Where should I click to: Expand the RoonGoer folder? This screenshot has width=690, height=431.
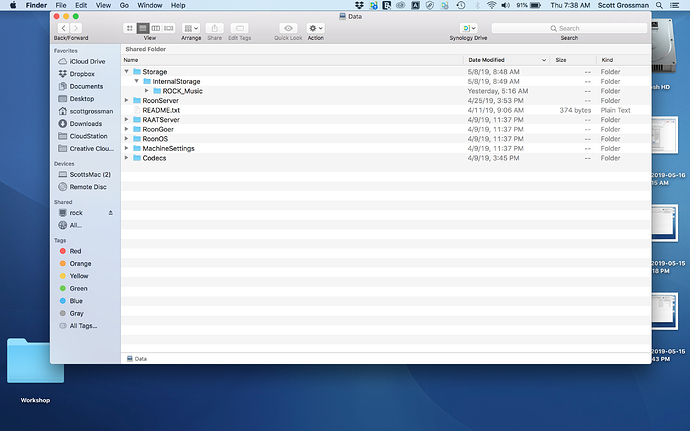(x=126, y=129)
